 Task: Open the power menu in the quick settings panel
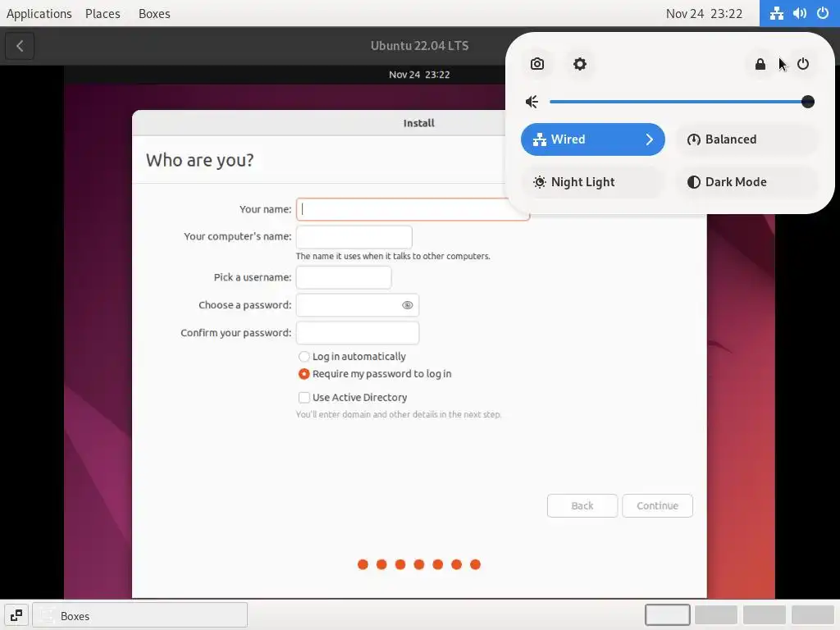pos(802,64)
